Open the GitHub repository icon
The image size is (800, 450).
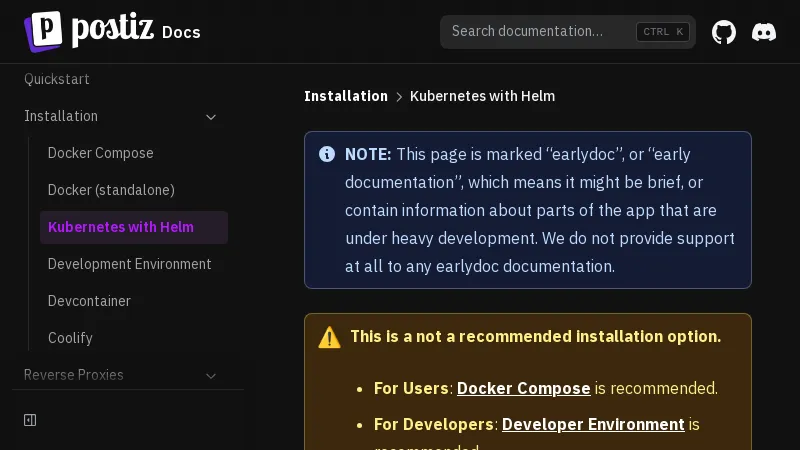coord(724,32)
